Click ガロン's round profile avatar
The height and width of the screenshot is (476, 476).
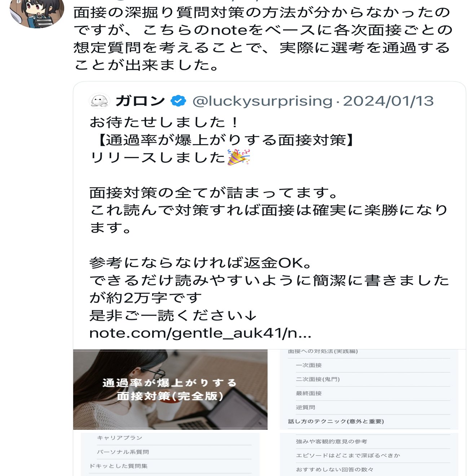point(99,101)
